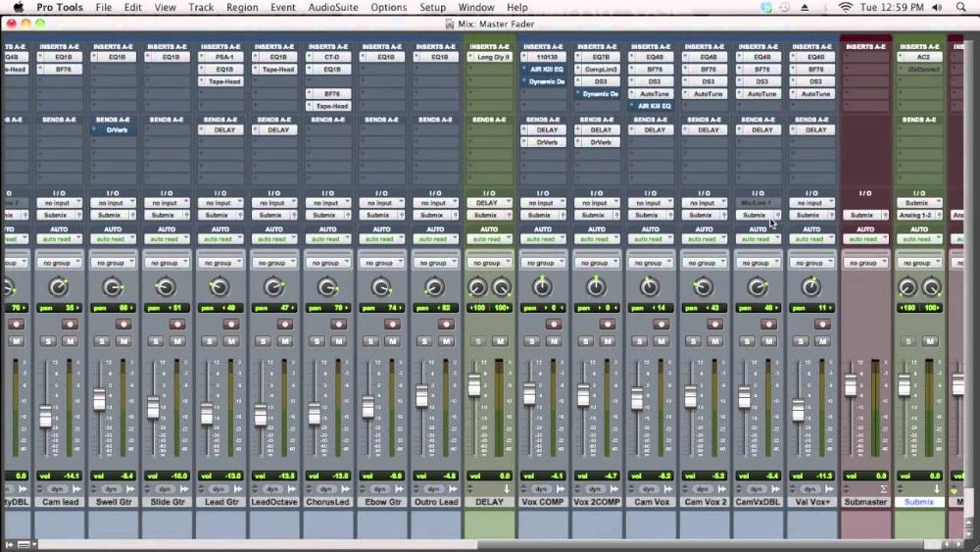This screenshot has width=980, height=552.
Task: Mute the Slide Gtr track
Action: [177, 340]
